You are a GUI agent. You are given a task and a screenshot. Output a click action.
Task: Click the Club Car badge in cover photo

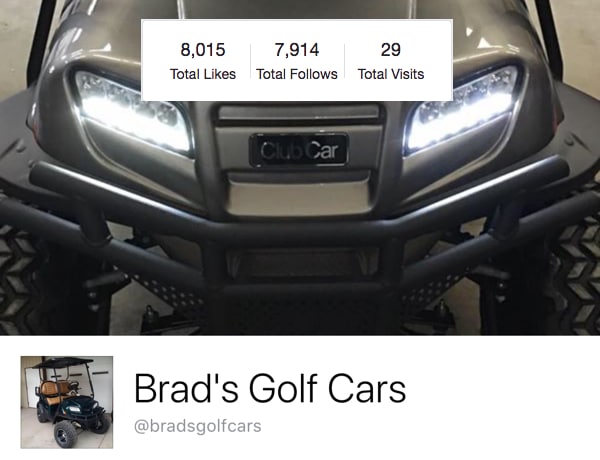(x=298, y=150)
